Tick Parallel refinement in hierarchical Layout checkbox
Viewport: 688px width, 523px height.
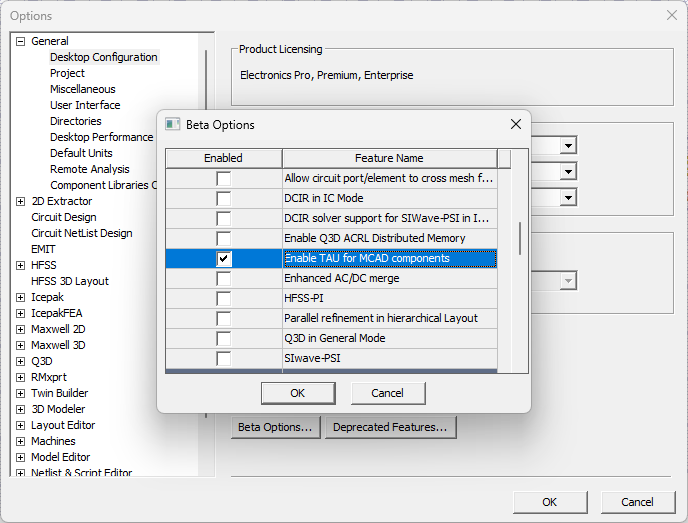(x=223, y=319)
